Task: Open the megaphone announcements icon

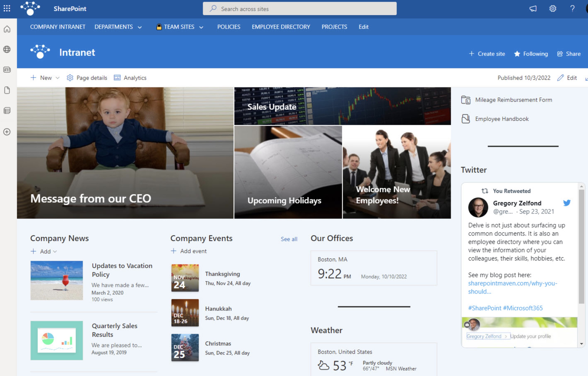Action: [533, 8]
